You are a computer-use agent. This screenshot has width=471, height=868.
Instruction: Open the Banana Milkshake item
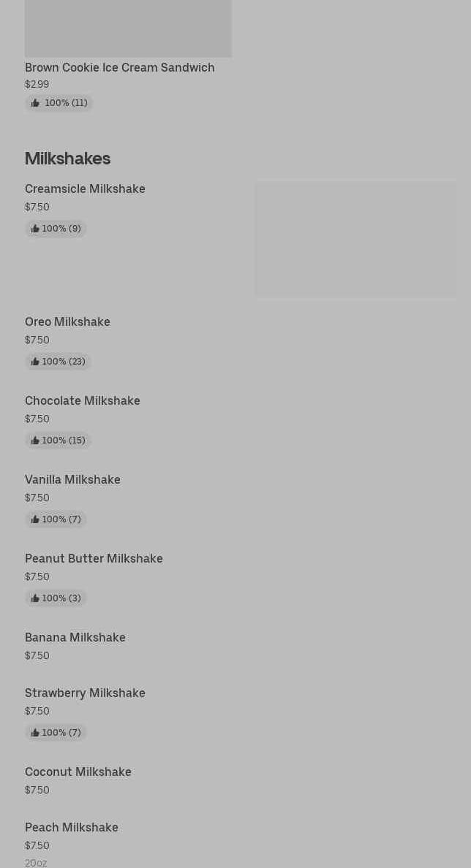click(75, 637)
